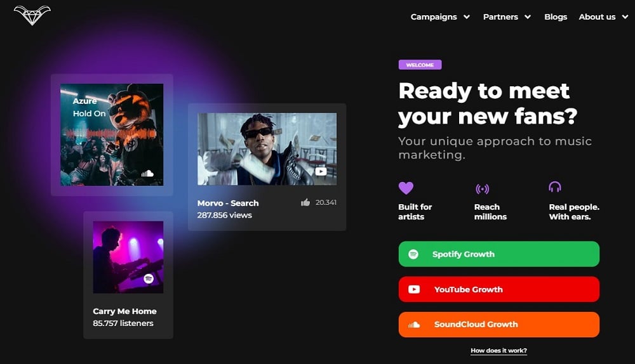Click the thumbs-up icon beside 20.341
The height and width of the screenshot is (364, 635).
coord(305,202)
